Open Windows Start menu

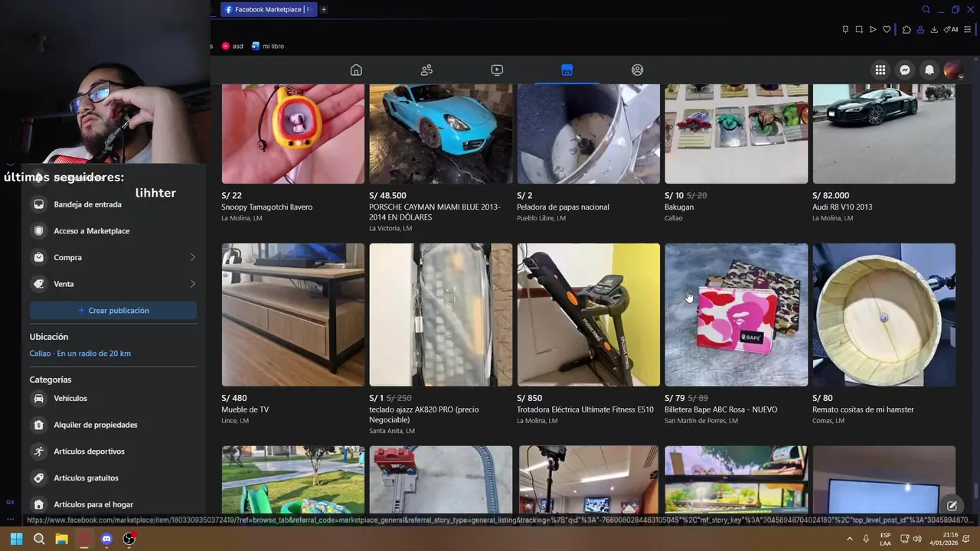click(x=16, y=539)
